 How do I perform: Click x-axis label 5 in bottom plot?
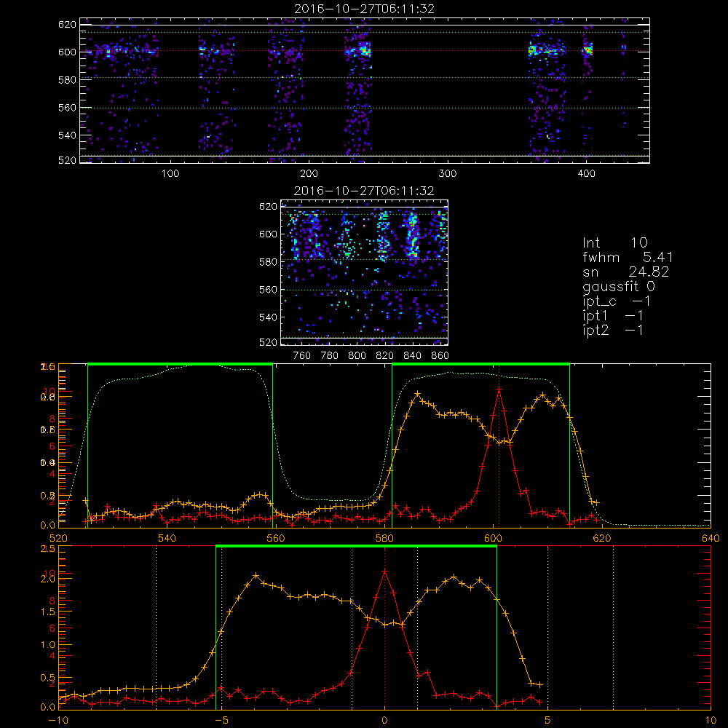tap(547, 720)
